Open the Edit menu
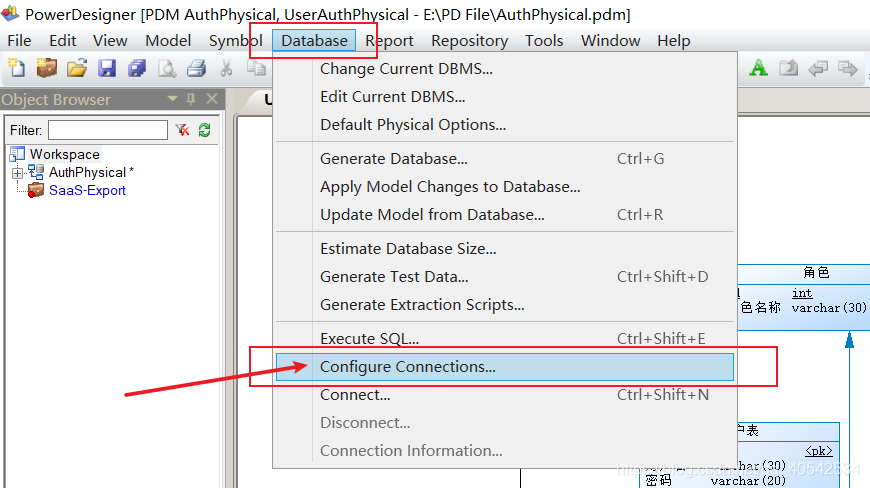Image resolution: width=870 pixels, height=488 pixels. pos(63,41)
